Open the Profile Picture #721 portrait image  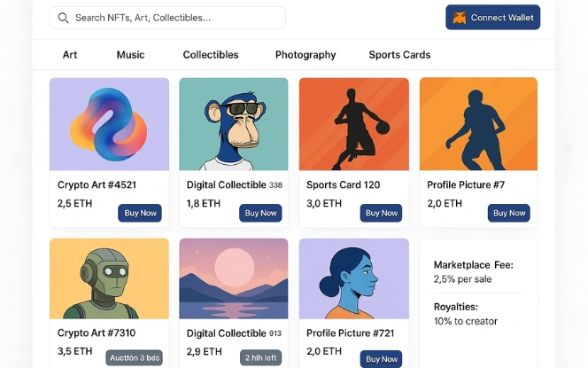pyautogui.click(x=354, y=278)
